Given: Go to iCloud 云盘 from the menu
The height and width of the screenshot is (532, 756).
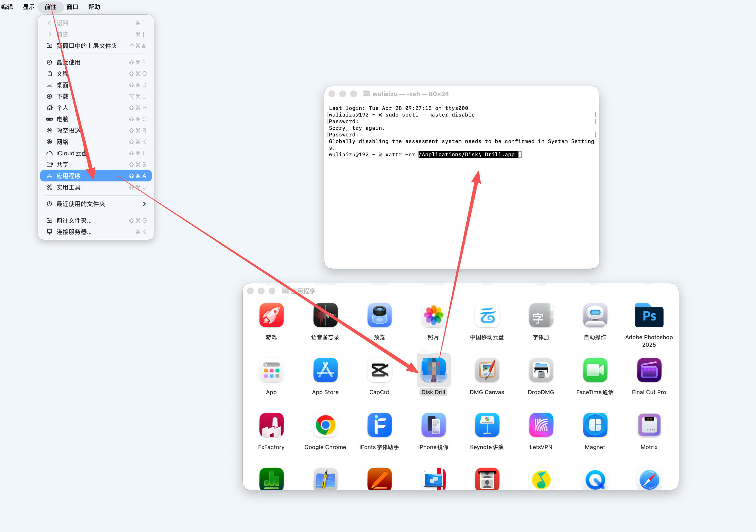Looking at the screenshot, I should pyautogui.click(x=96, y=153).
